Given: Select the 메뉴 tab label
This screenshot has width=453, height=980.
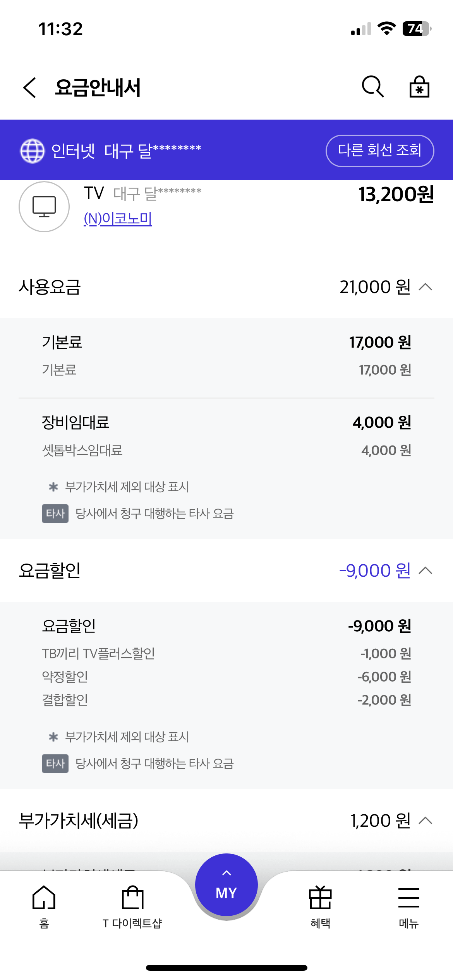Looking at the screenshot, I should [409, 923].
